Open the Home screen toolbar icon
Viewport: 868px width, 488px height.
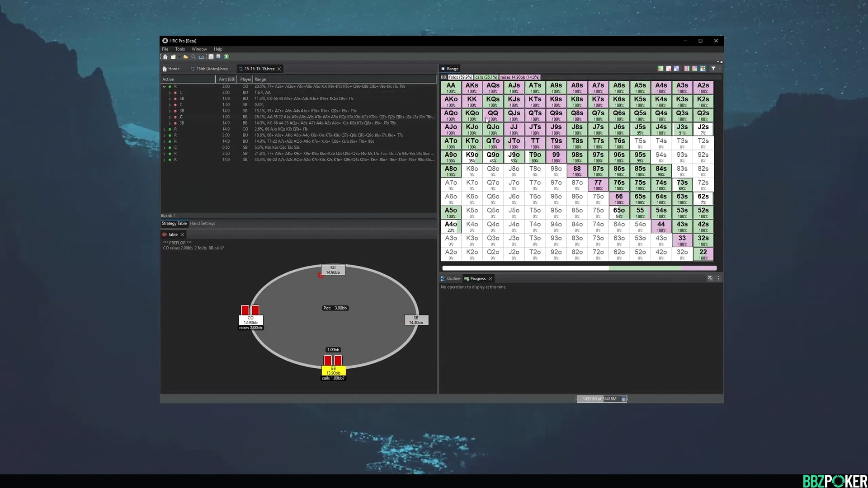(x=165, y=56)
